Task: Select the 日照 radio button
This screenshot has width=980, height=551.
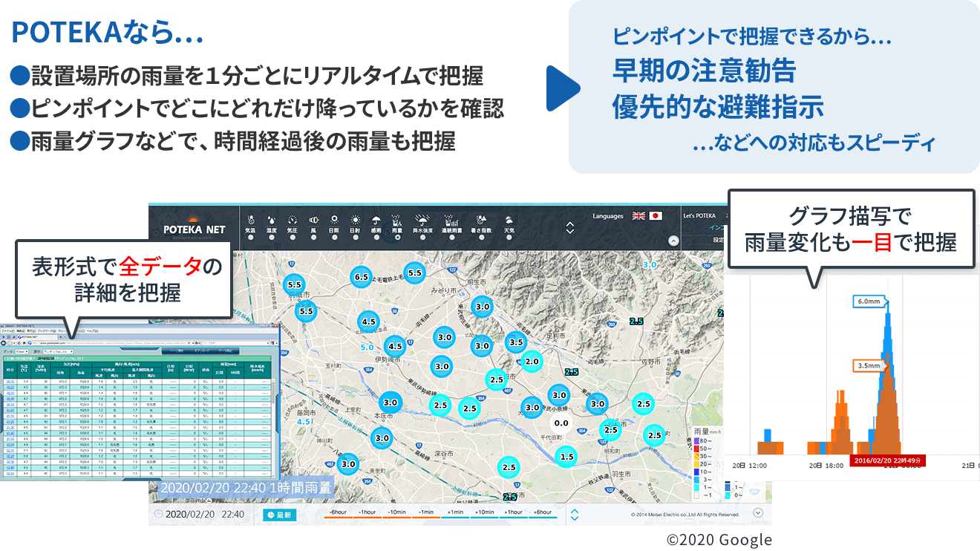Action: (x=334, y=237)
